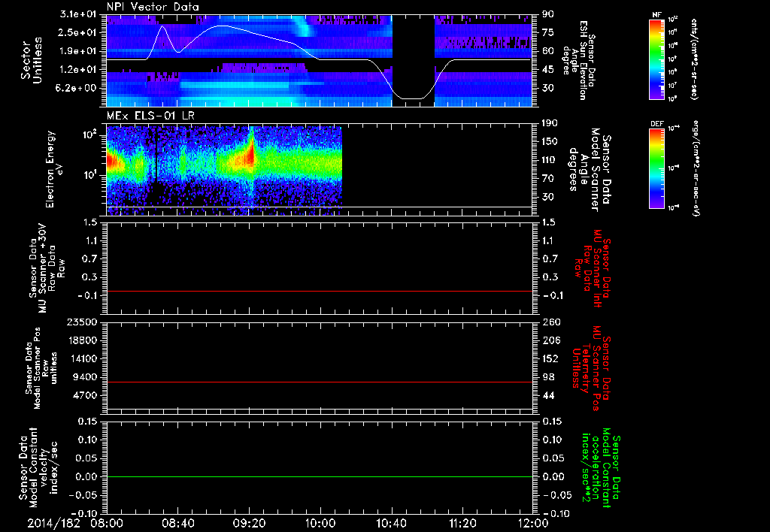Image resolution: width=770 pixels, height=532 pixels.
Task: Click the MU Scanner +30V Raw Data title
Action: coord(47,268)
